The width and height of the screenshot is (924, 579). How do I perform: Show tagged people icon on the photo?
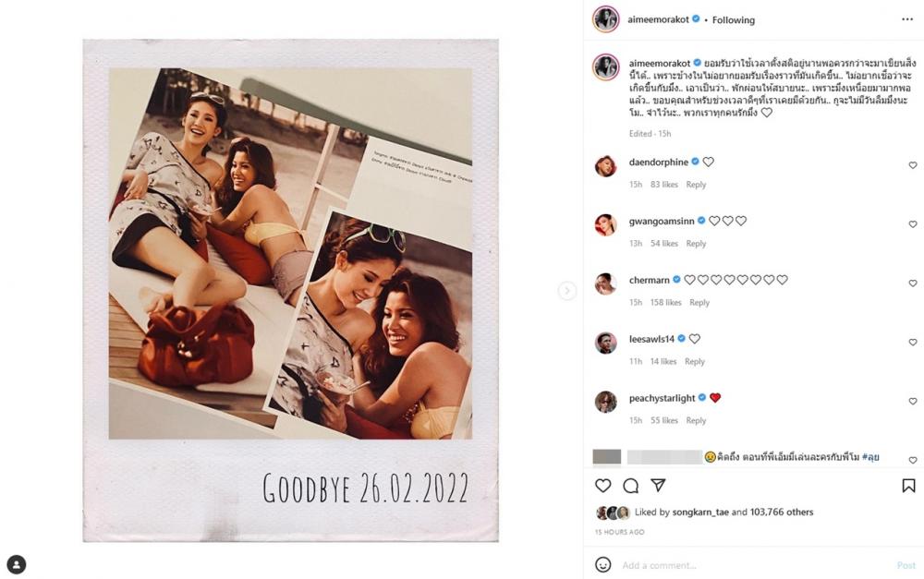17,564
